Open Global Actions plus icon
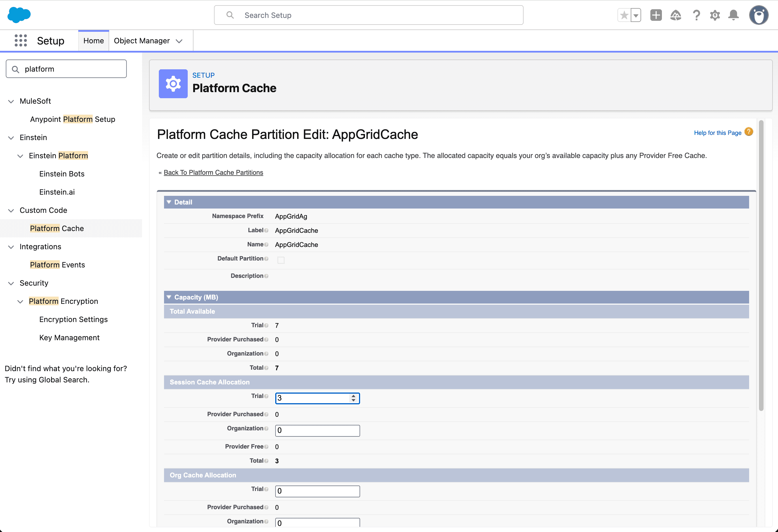The image size is (778, 532). click(x=656, y=15)
